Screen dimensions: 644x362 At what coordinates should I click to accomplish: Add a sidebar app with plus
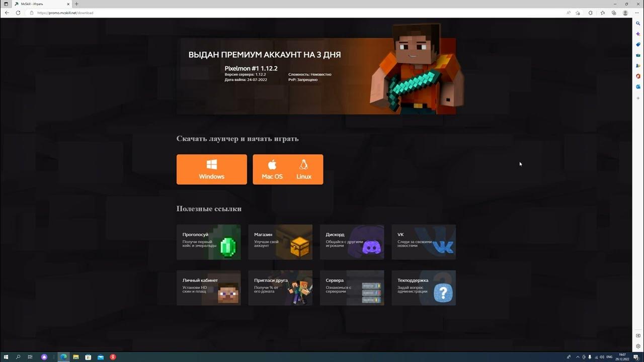(x=638, y=98)
